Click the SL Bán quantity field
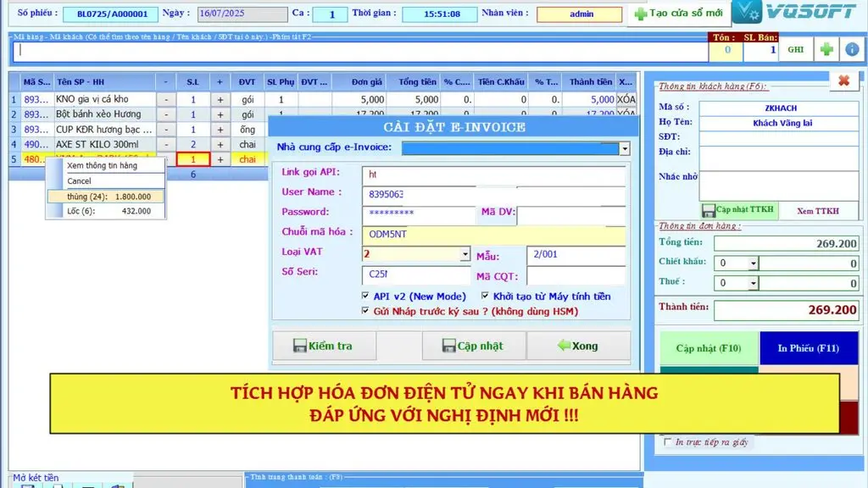This screenshot has height=488, width=868. point(760,50)
